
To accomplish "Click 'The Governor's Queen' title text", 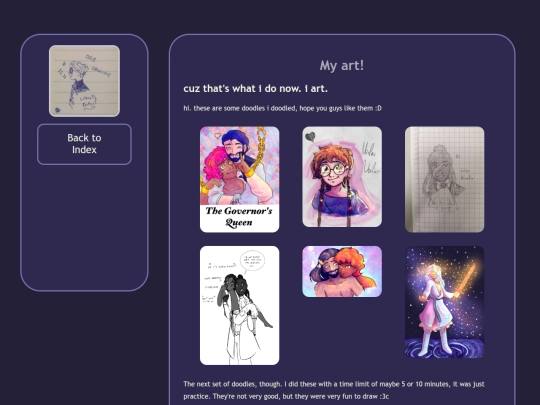I will [x=239, y=217].
